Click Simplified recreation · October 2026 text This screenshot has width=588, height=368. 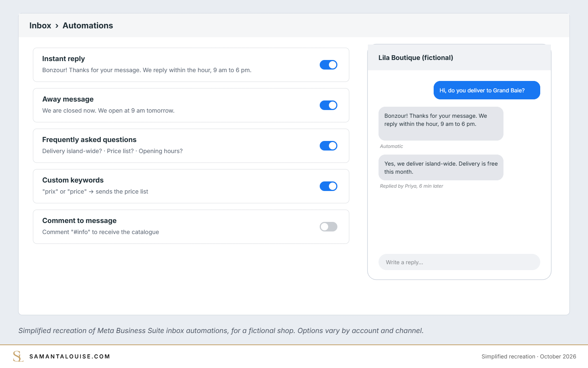pyautogui.click(x=529, y=357)
